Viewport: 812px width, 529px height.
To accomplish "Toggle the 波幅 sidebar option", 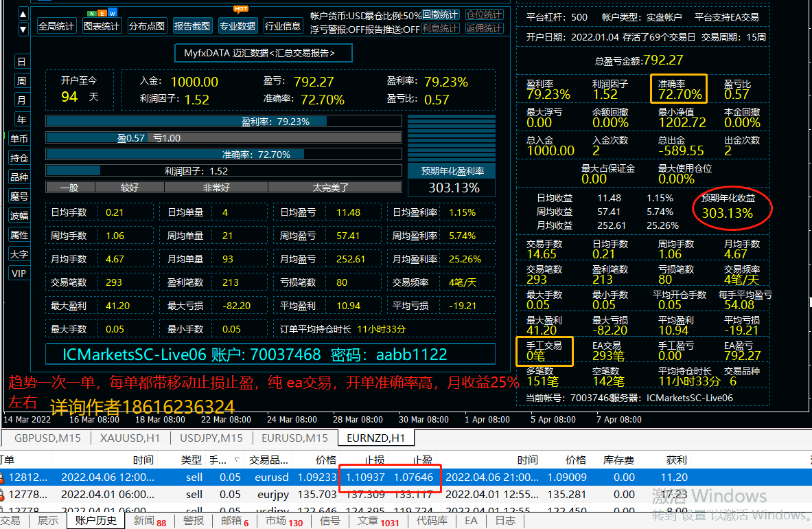I will pos(19,216).
